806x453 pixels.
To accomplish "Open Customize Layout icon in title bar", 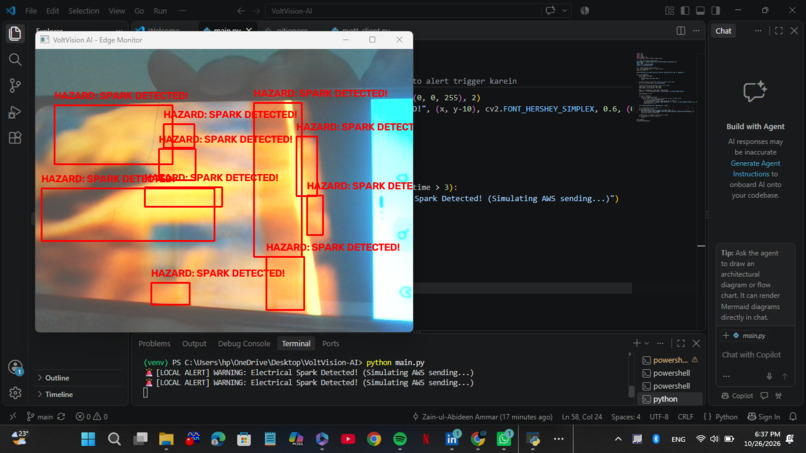I will [x=669, y=11].
